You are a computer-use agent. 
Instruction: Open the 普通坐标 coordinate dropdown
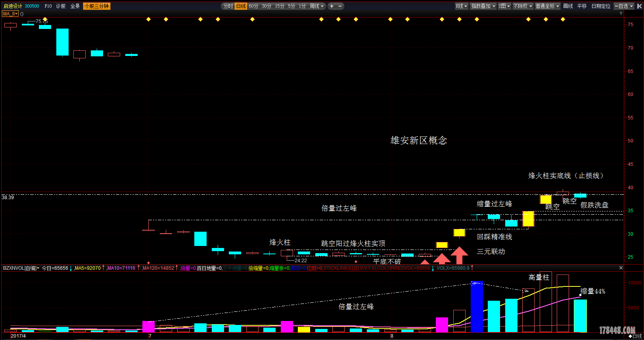547,6
